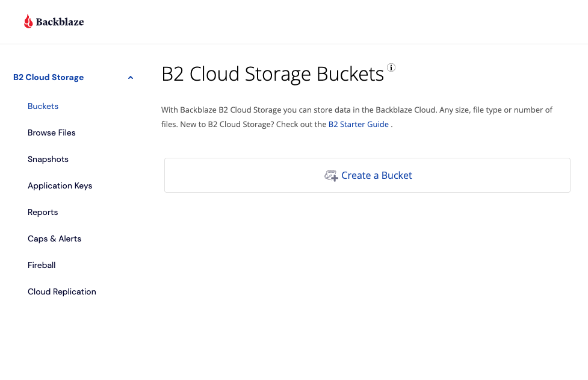Click the 'B2 Cloud Storage Buckets' page heading
588x380 pixels.
273,74
